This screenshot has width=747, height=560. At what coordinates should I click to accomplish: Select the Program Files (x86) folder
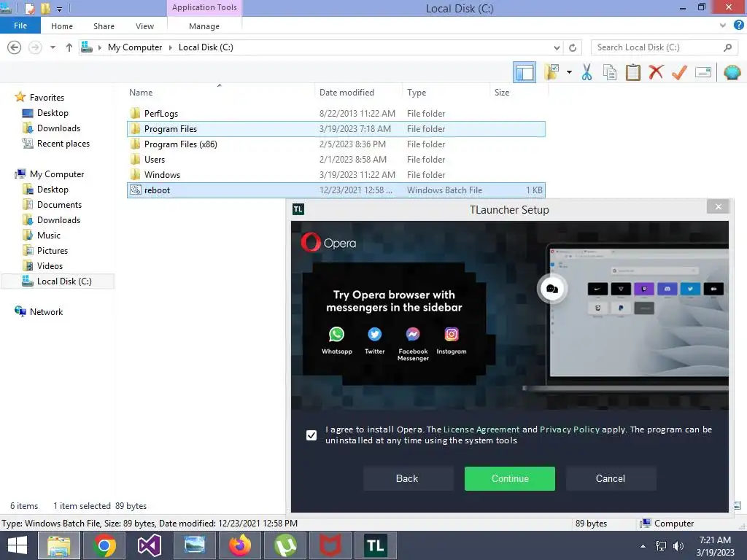pos(336,144)
